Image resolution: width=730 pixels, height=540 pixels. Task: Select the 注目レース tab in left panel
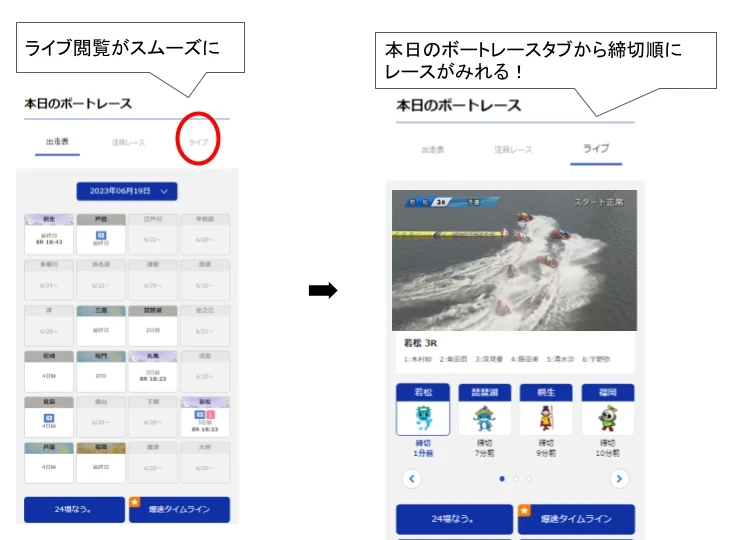[x=128, y=142]
